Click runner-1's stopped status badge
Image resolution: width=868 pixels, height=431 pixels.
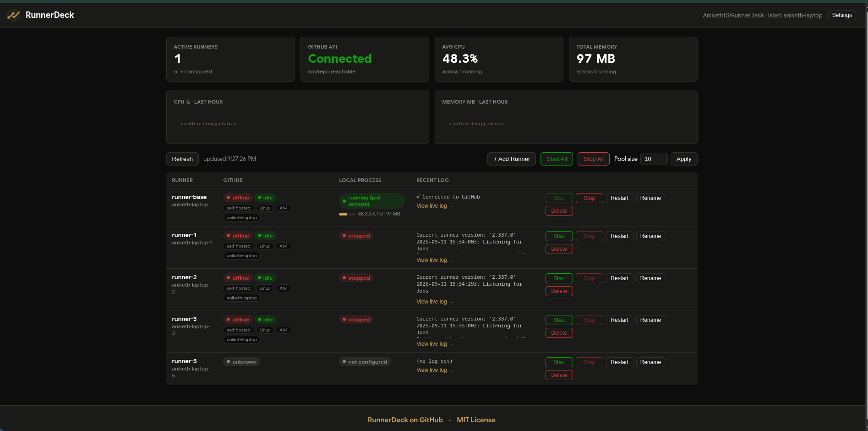click(356, 236)
